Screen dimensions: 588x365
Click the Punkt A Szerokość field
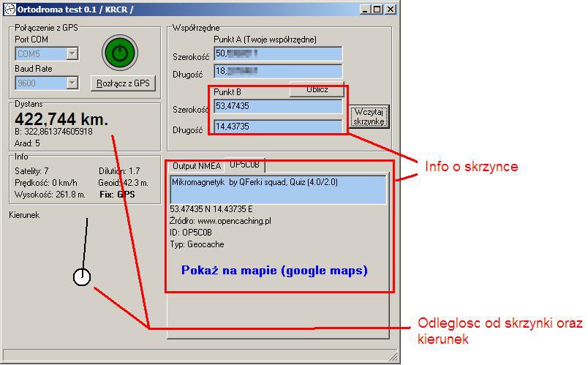click(x=278, y=53)
